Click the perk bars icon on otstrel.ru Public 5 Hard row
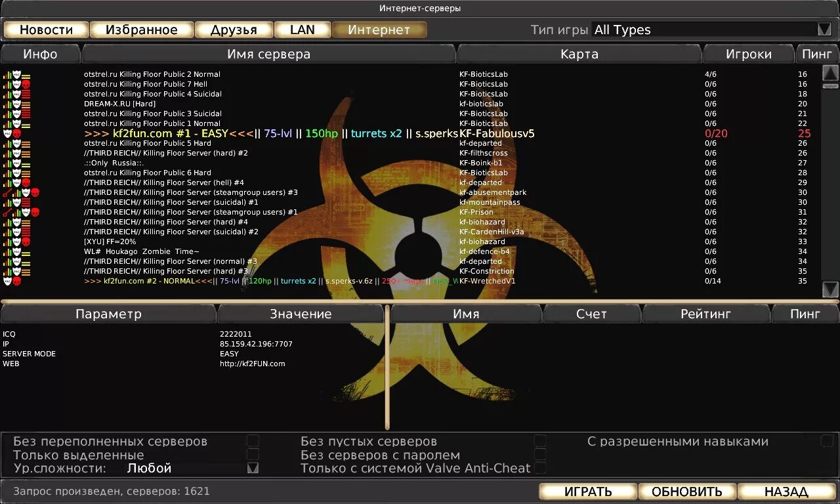Viewport: 840px width, 504px height. (7, 143)
